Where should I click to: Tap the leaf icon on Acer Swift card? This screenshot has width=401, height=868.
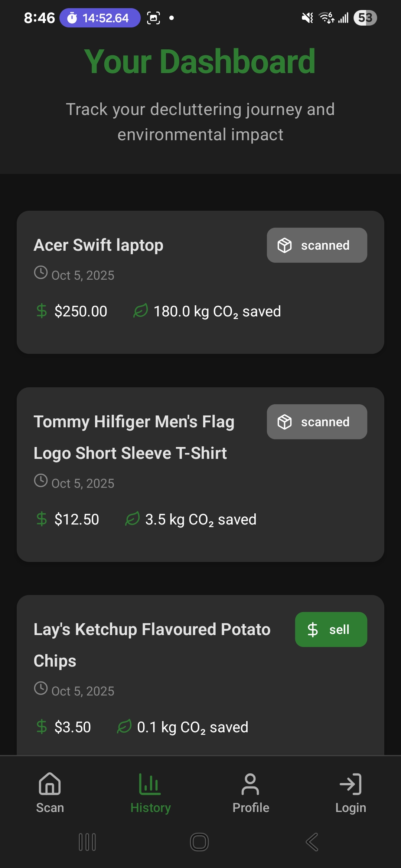coord(141,311)
